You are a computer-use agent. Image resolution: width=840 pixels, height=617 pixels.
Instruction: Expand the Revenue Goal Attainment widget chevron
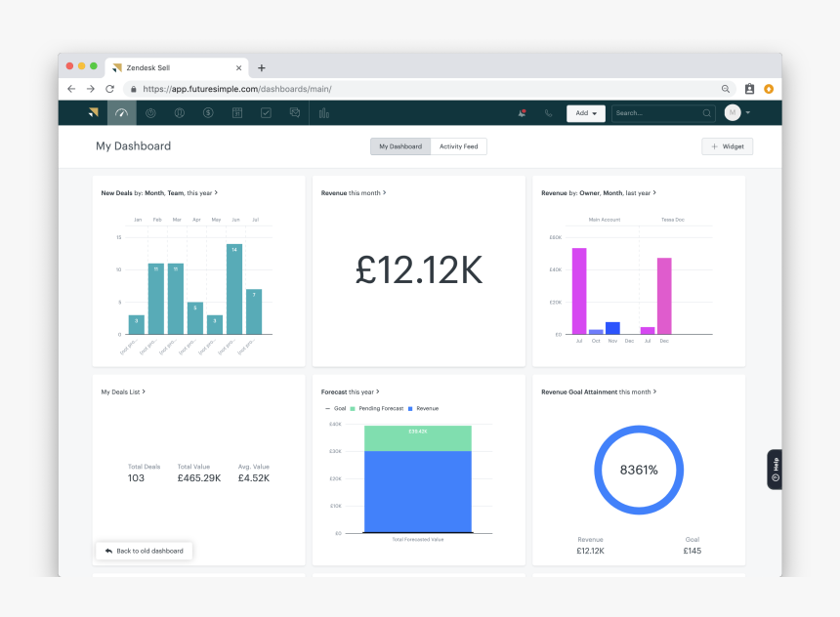[x=653, y=391]
